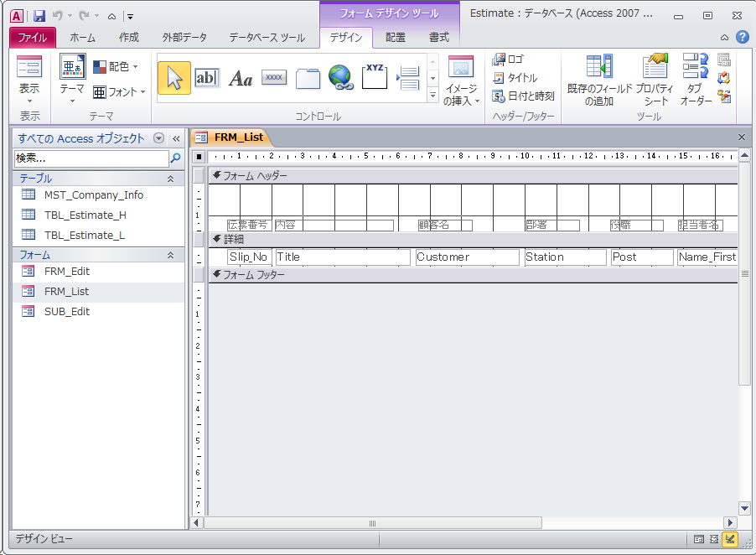Open the プロパティ シート property sheet
Image resolution: width=756 pixels, height=555 pixels.
click(x=655, y=80)
